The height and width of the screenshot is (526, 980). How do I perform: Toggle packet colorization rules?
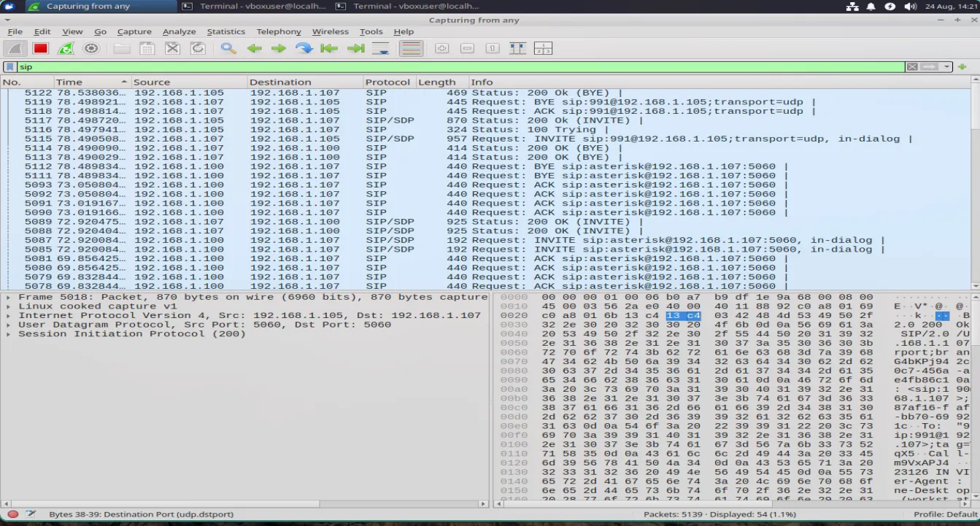(412, 48)
